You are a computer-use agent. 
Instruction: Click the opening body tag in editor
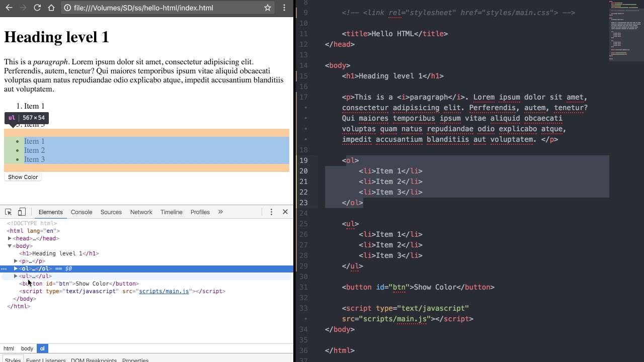coord(338,65)
